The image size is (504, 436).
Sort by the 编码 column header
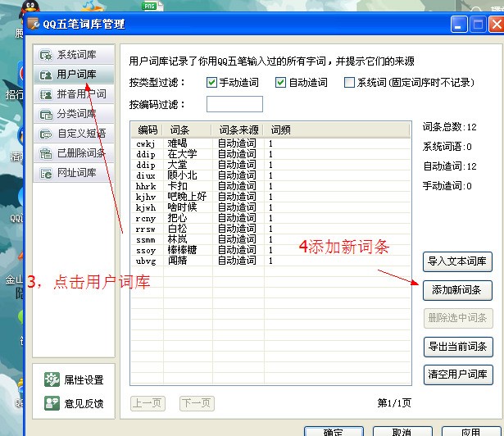[148, 130]
